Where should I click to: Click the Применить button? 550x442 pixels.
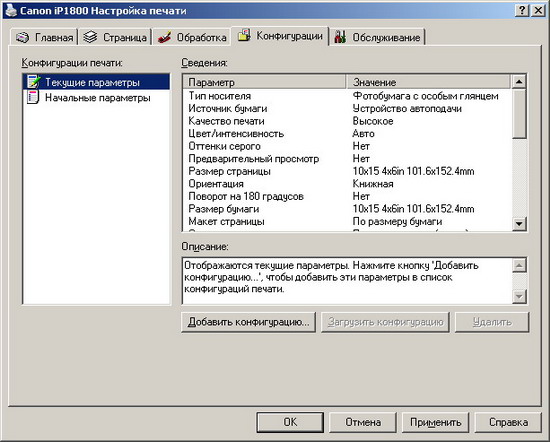(436, 422)
